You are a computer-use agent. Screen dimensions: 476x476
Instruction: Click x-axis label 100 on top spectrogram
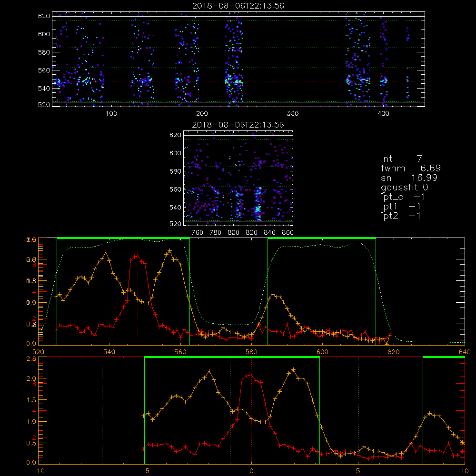(x=111, y=114)
